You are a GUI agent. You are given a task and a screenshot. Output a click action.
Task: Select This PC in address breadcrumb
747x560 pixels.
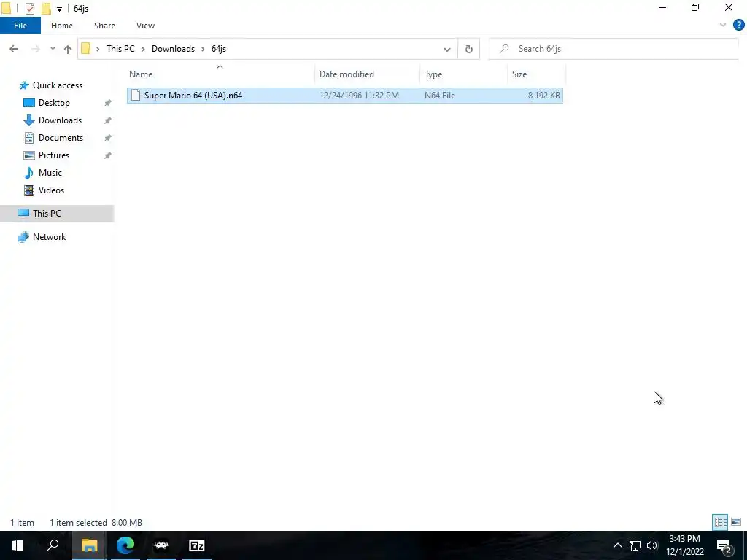tap(120, 49)
